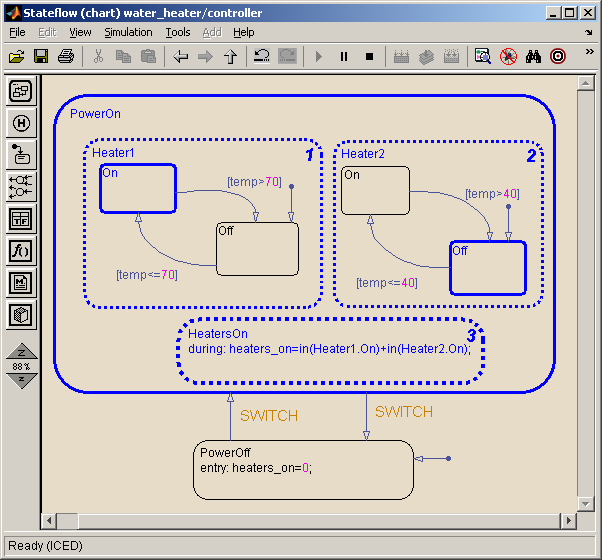Viewport: 602px width, 560px height.
Task: Click the Ready (ICED) status text
Action: [45, 546]
